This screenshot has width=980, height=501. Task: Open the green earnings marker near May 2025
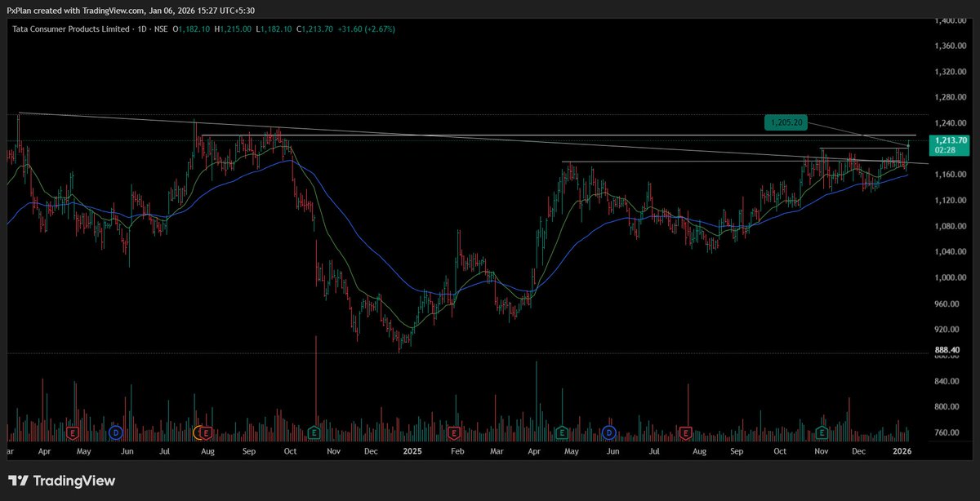[x=562, y=432]
